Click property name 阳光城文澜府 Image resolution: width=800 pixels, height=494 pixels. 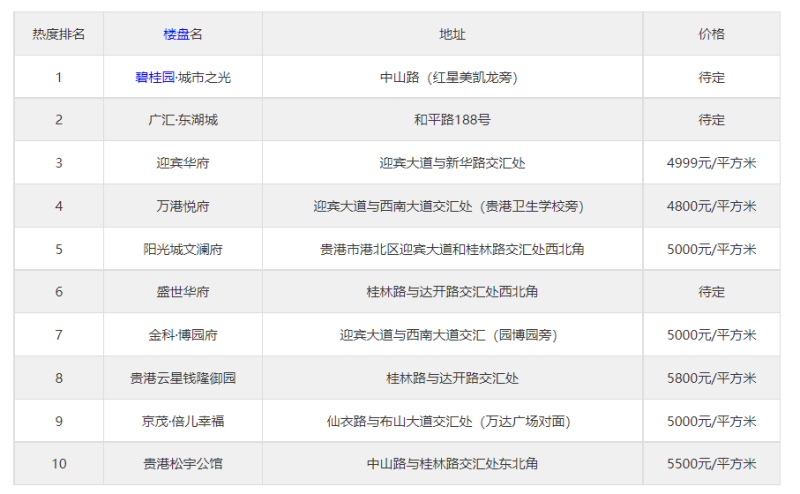[x=183, y=249]
